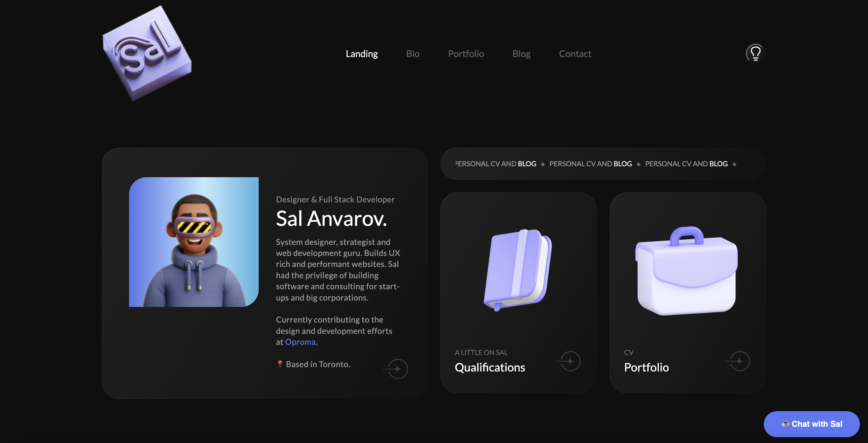Click the arrow icon on Portfolio card
The width and height of the screenshot is (868, 443).
pos(739,361)
